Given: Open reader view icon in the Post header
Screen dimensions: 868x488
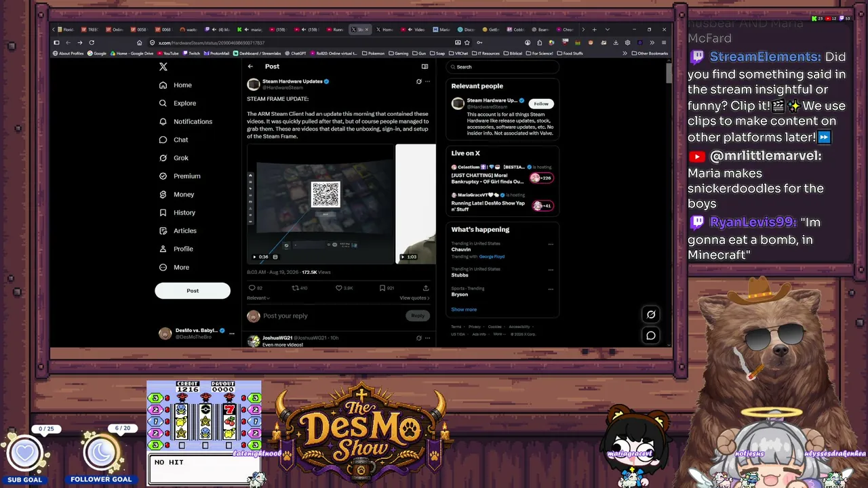Looking at the screenshot, I should click(x=425, y=66).
